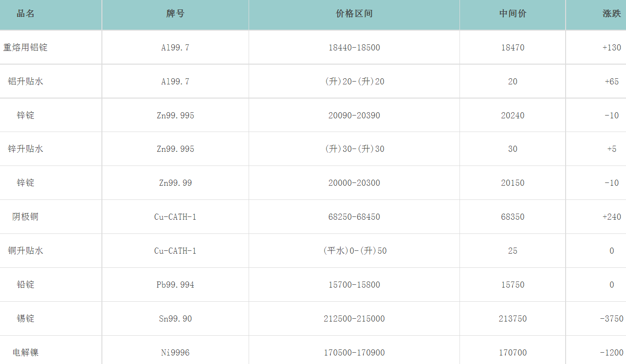626x364 pixels.
Task: Select the 涨跌 column header
Action: pos(611,14)
